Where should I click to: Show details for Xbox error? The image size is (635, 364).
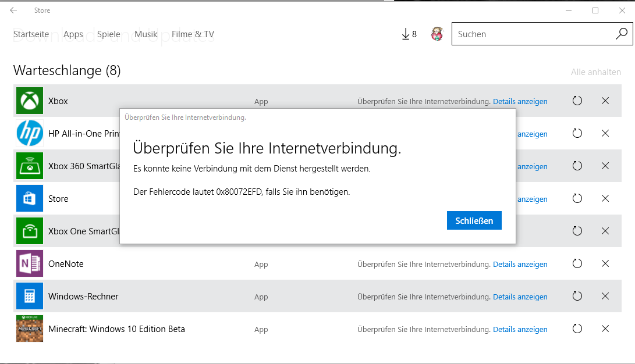point(520,102)
